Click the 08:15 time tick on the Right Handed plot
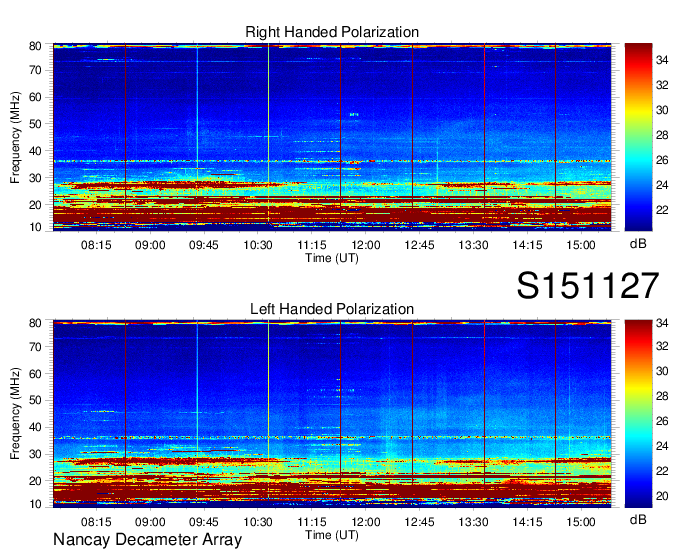 click(x=96, y=245)
